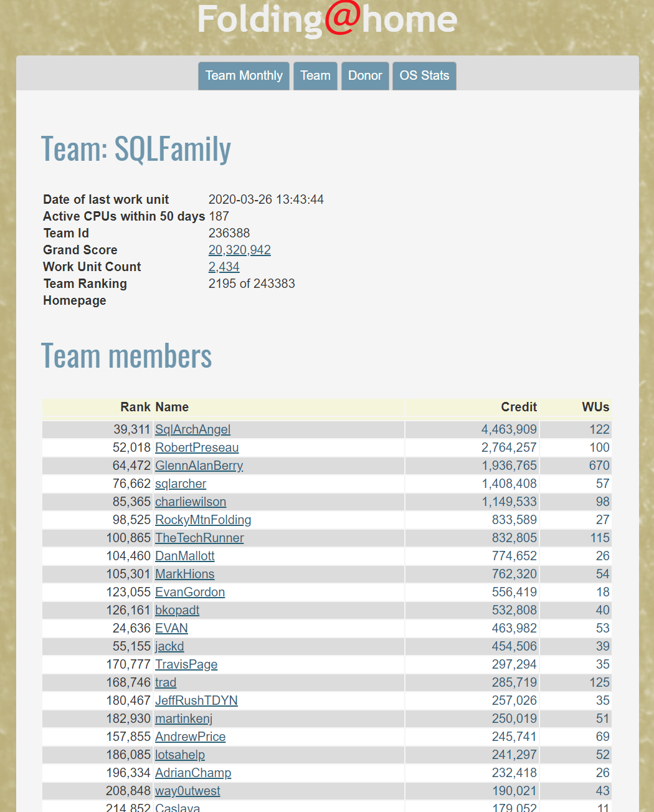Click Active CPUs value 187

pyautogui.click(x=219, y=216)
